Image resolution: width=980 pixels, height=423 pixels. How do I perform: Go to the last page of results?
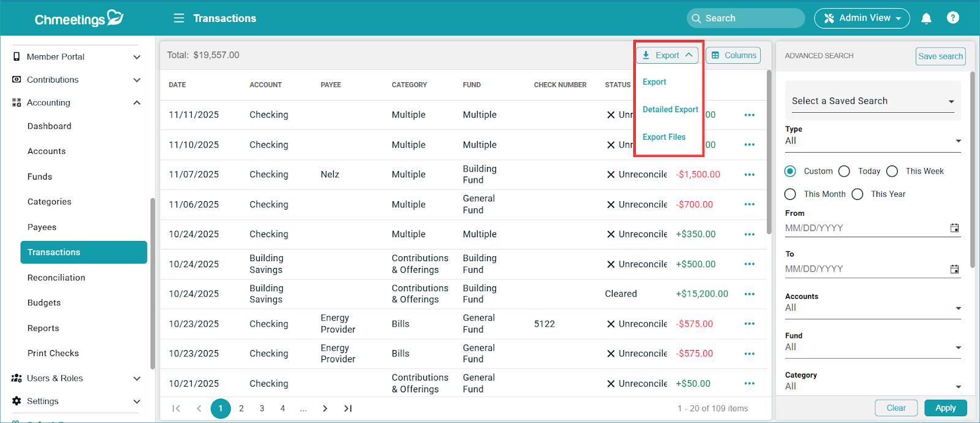point(348,408)
